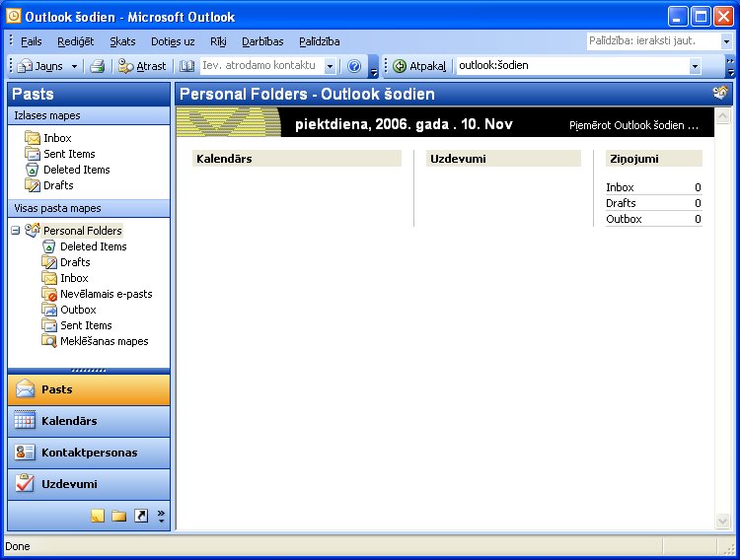The image size is (740, 560).
Task: Open Deleted Items icon in Izlases mapes
Action: [x=33, y=170]
